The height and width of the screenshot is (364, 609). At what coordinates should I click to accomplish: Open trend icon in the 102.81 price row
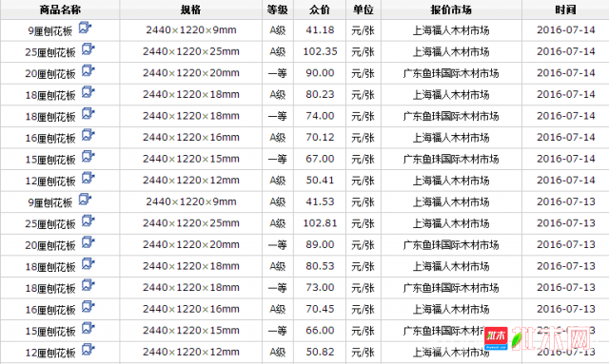click(88, 220)
